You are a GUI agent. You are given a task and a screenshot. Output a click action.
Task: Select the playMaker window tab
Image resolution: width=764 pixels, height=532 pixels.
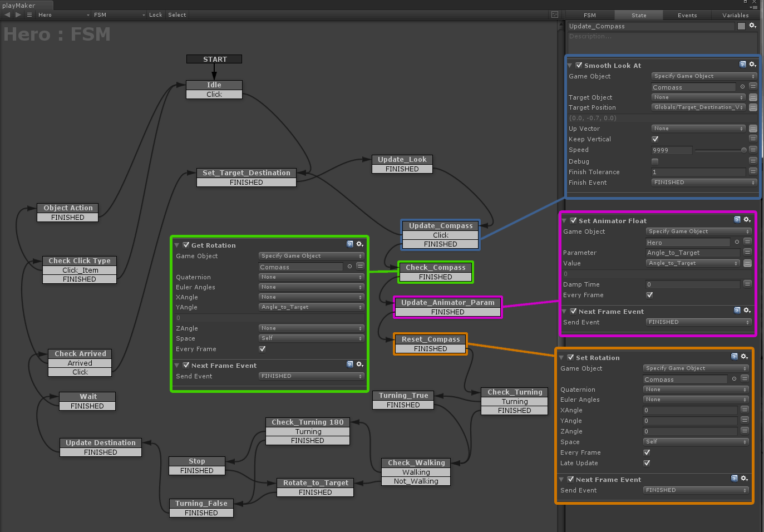(26, 6)
